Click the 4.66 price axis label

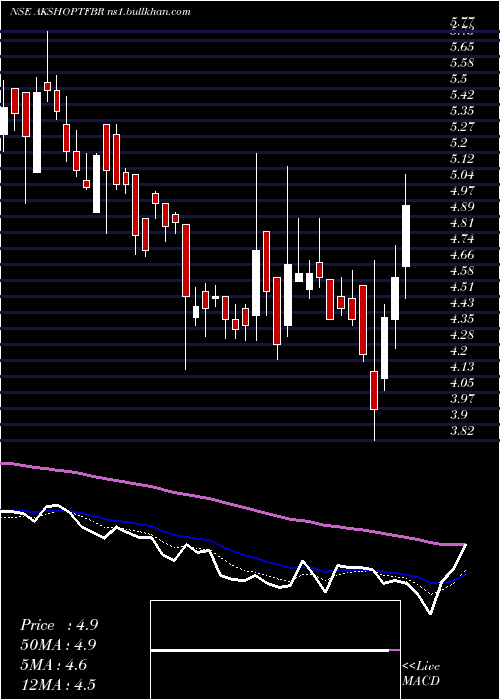(x=462, y=255)
